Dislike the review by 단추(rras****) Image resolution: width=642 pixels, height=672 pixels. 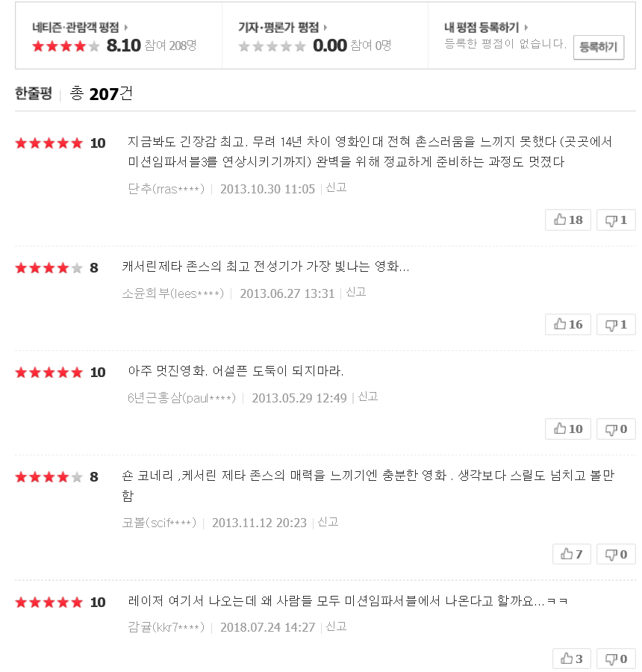[616, 220]
